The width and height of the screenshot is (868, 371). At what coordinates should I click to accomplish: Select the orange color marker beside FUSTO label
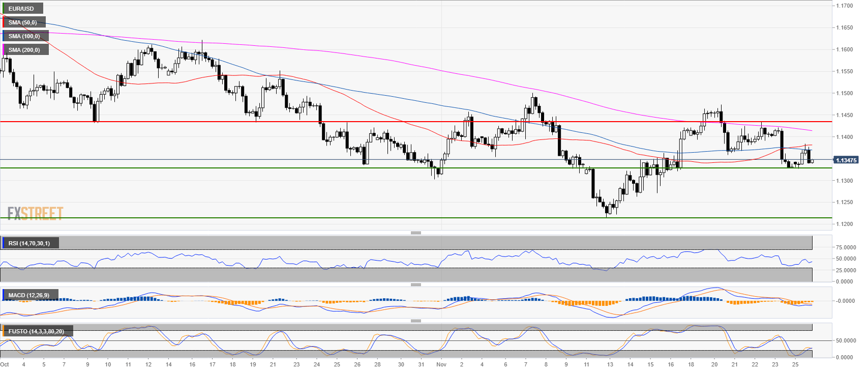click(x=4, y=331)
